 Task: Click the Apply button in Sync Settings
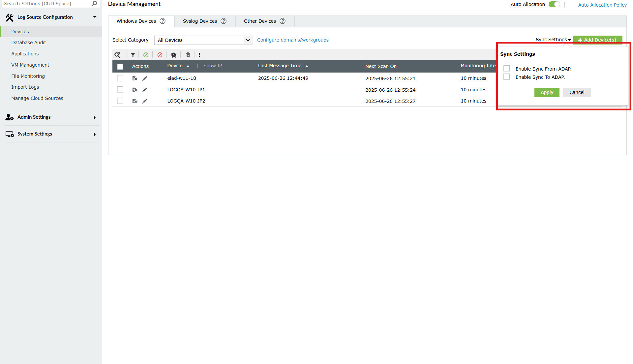(547, 92)
